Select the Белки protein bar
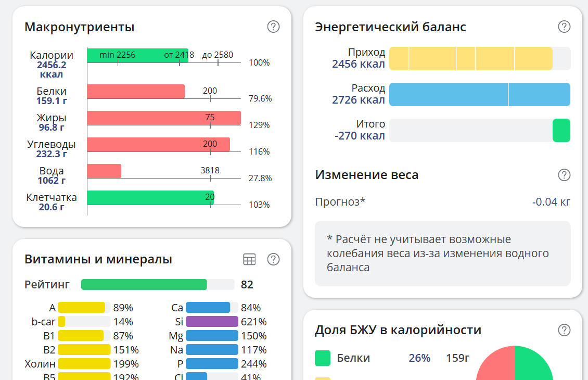Viewport: 588px width, 380px height. click(135, 91)
